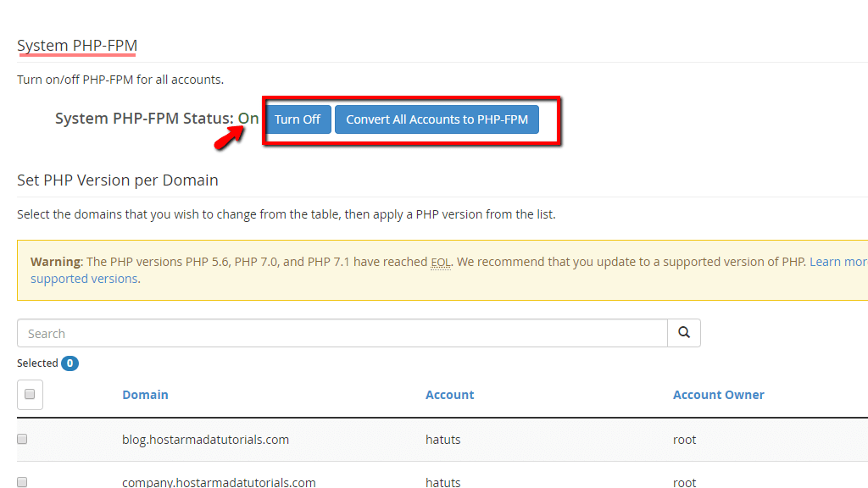Screen dimensions: 868x488
Task: Open the supported versions link
Action: [84, 279]
